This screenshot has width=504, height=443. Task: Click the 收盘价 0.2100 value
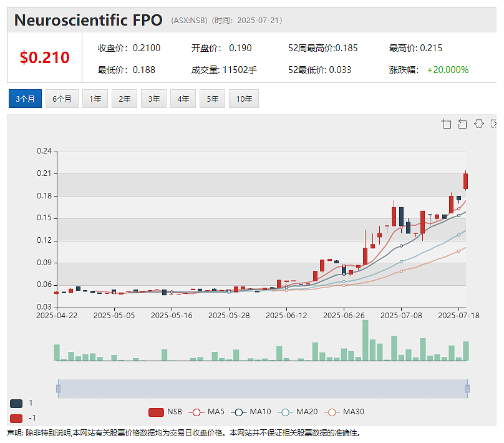(x=147, y=48)
